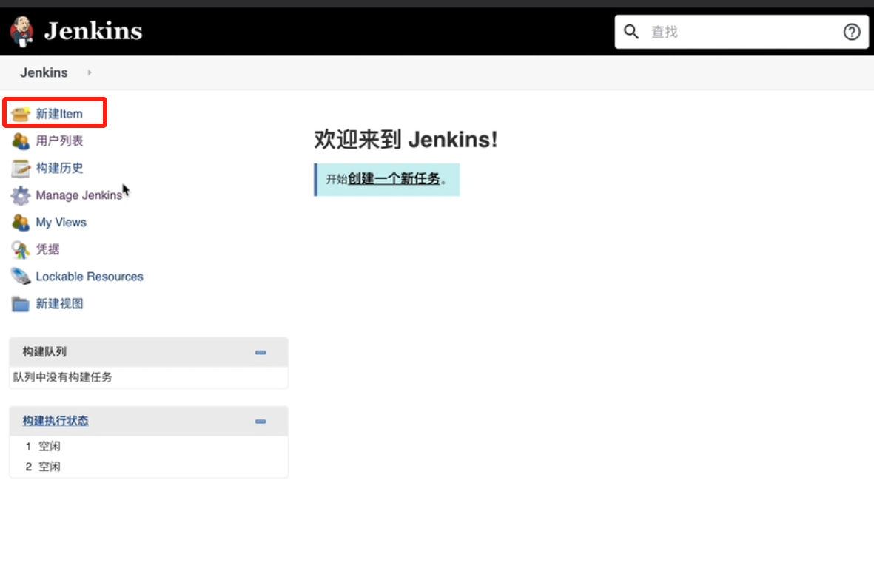Click the 用户列表 people icon
The image size is (874, 588).
pos(21,141)
